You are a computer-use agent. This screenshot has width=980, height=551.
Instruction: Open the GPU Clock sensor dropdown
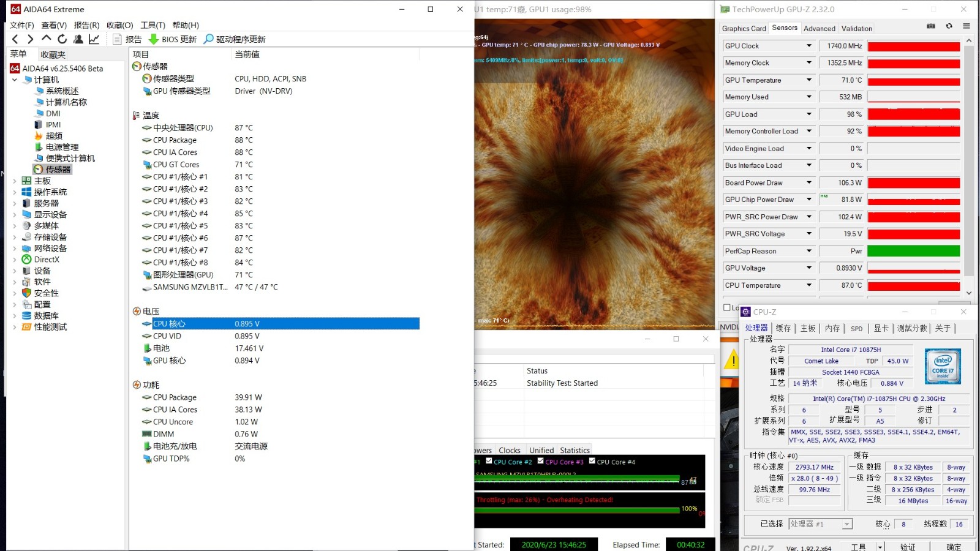click(x=809, y=46)
